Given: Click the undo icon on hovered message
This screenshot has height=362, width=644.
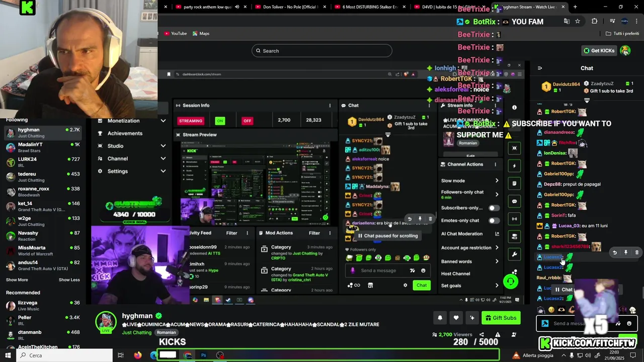Looking at the screenshot, I should (614, 252).
